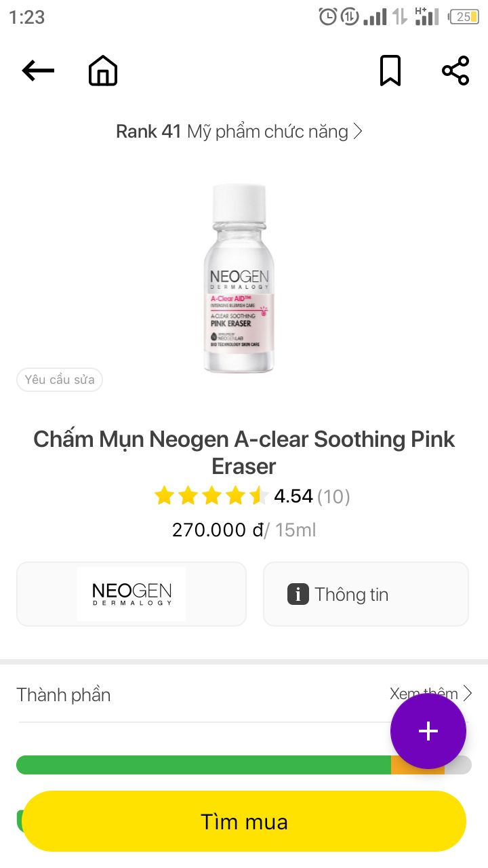View the Neogen bottle product image
Image resolution: width=488 pixels, height=868 pixels.
click(239, 278)
